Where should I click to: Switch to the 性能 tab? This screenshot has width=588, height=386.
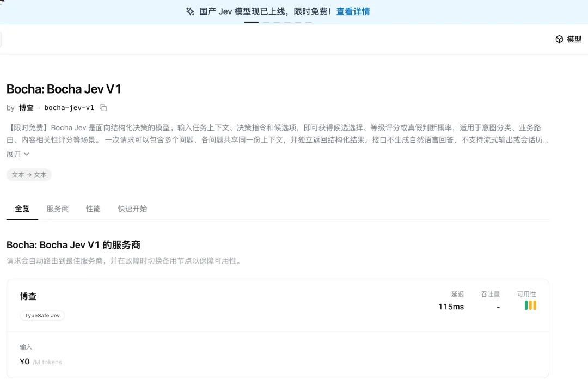pos(94,209)
